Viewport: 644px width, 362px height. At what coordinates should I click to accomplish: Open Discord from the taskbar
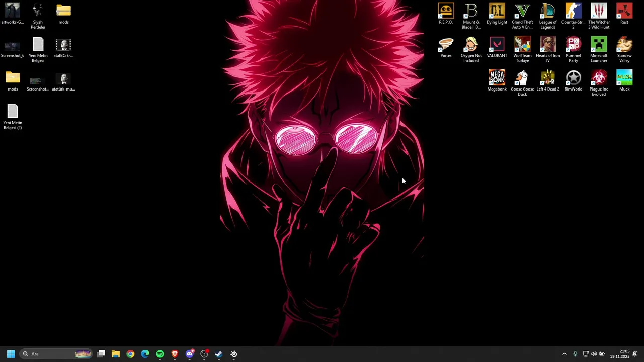tap(190, 354)
